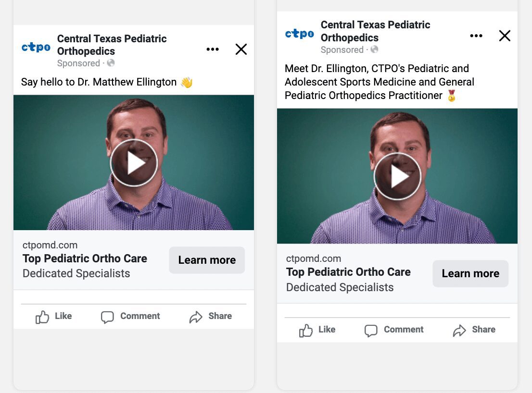The width and height of the screenshot is (532, 393).
Task: Click ctpomd.com link under 'Meet Dr. Ellington' video
Action: point(314,258)
